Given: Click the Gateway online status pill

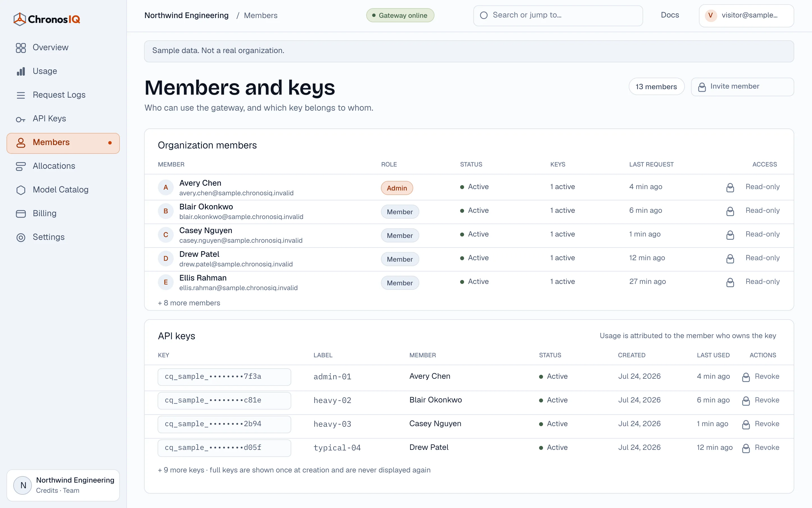Looking at the screenshot, I should click(400, 16).
